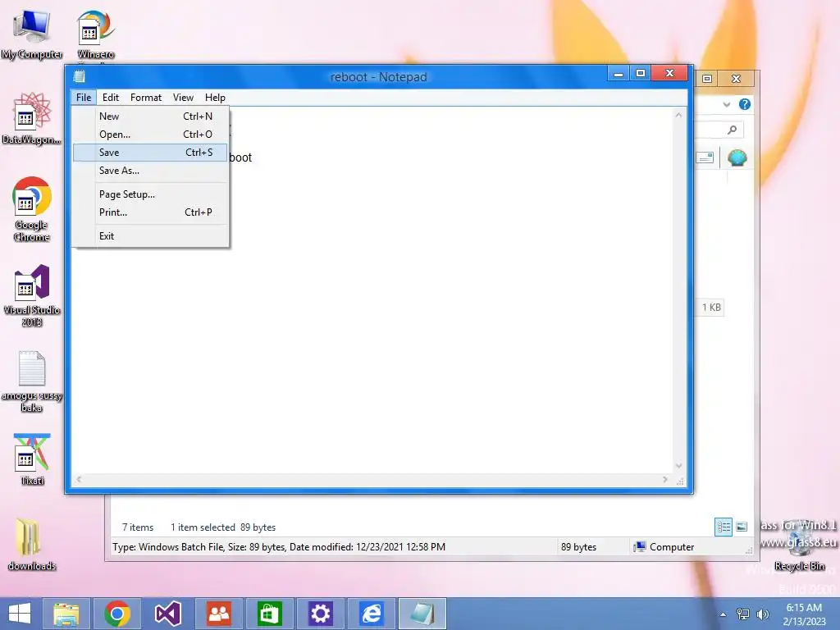Click Notepad vertical scrollbar down arrow
The image size is (840, 630).
click(x=678, y=466)
